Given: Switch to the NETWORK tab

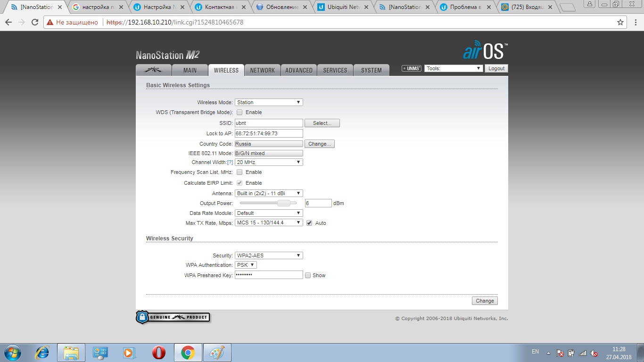Looking at the screenshot, I should (263, 70).
